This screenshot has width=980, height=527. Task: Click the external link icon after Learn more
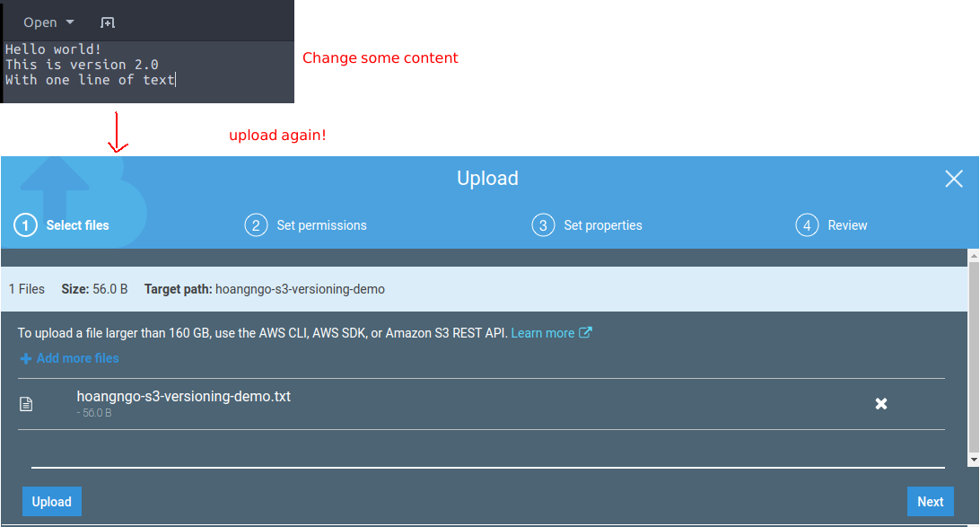coord(585,333)
